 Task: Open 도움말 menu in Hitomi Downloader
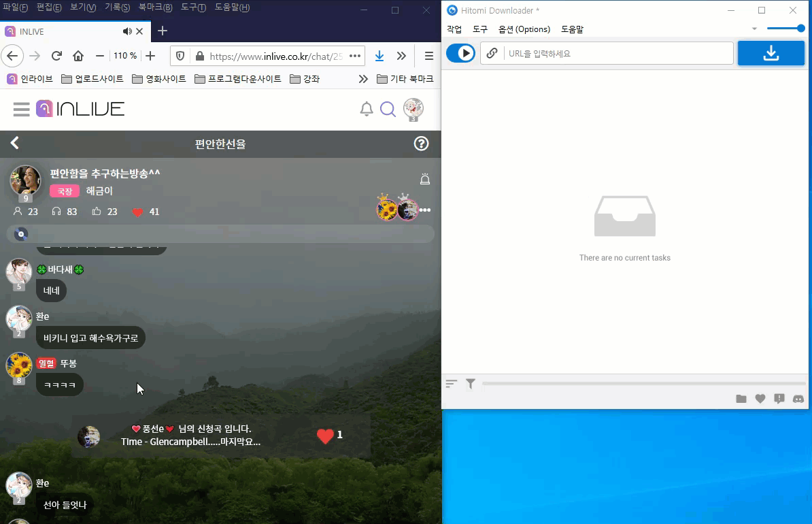tap(572, 29)
